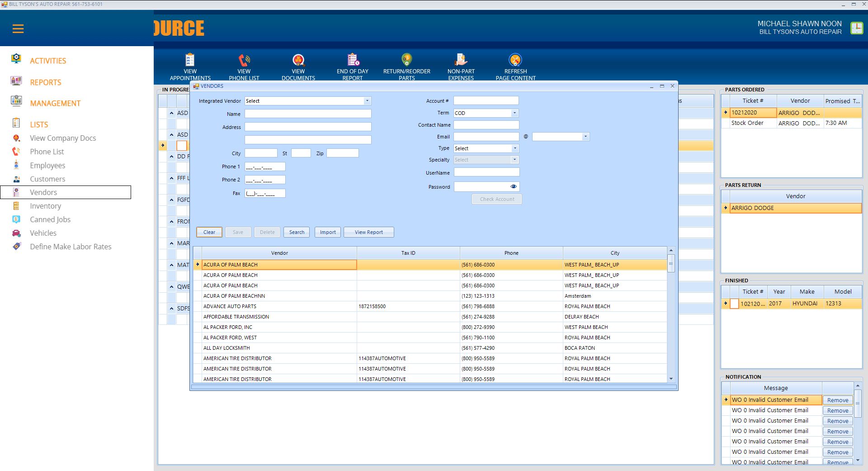Viewport: 868px width, 471px height.
Task: Click the View Report button
Action: coord(368,232)
